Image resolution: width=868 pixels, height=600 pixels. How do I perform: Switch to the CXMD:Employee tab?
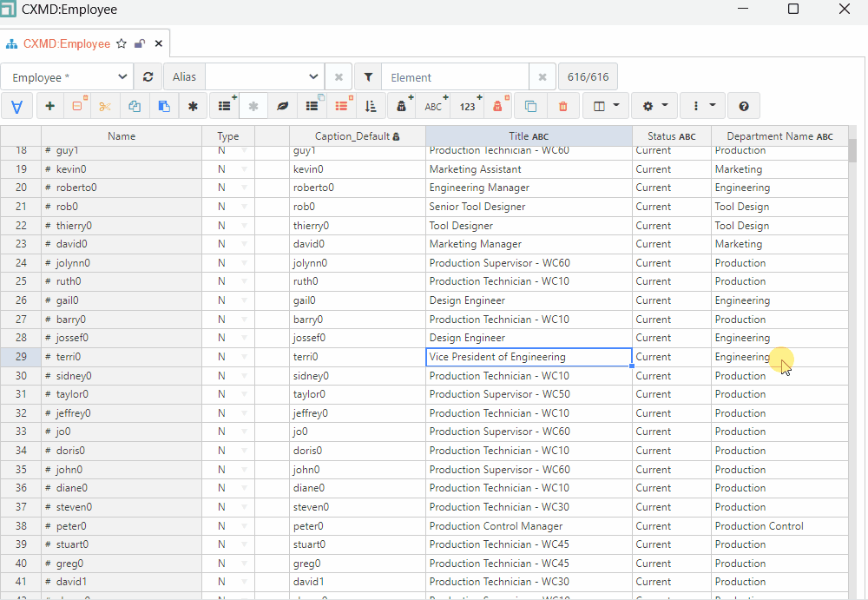[x=66, y=43]
